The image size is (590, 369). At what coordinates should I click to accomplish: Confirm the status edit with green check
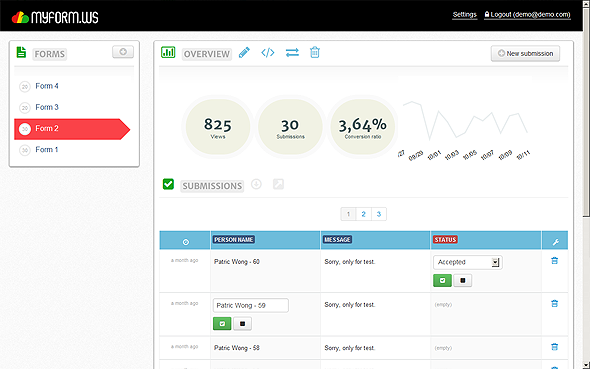(x=442, y=280)
